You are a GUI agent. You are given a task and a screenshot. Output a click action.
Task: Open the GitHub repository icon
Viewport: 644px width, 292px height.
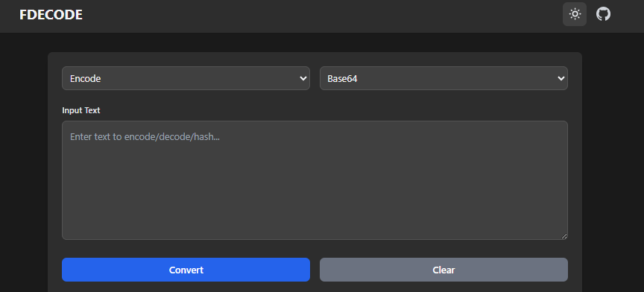603,14
